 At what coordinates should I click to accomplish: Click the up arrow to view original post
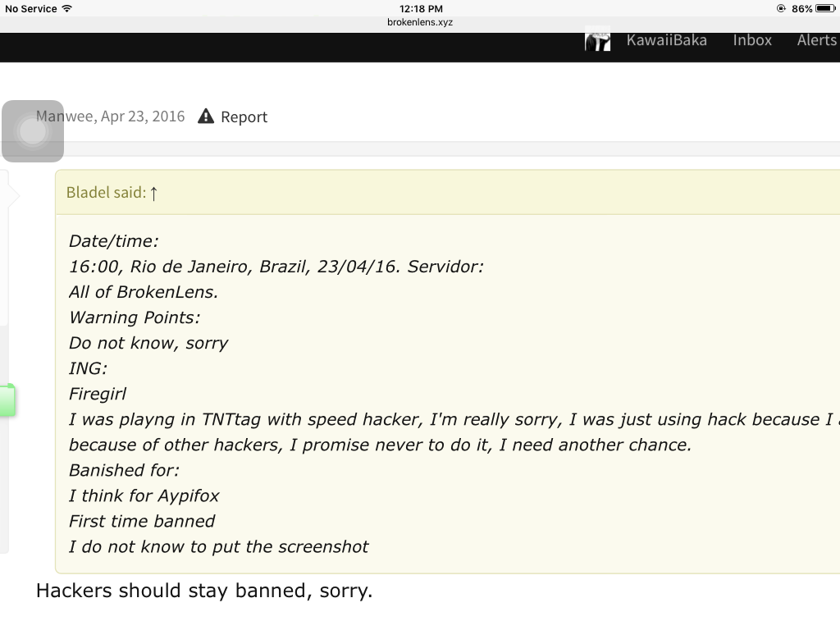click(x=153, y=194)
